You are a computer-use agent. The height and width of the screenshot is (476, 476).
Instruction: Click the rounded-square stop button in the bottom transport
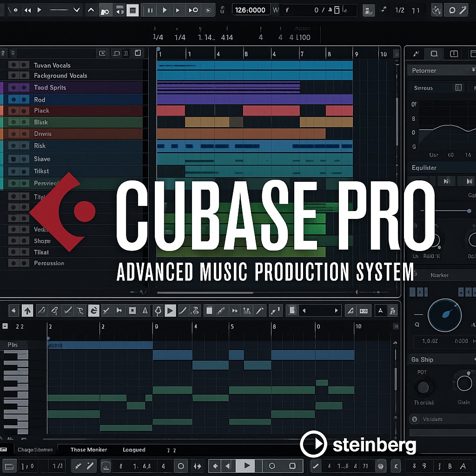tap(292, 466)
